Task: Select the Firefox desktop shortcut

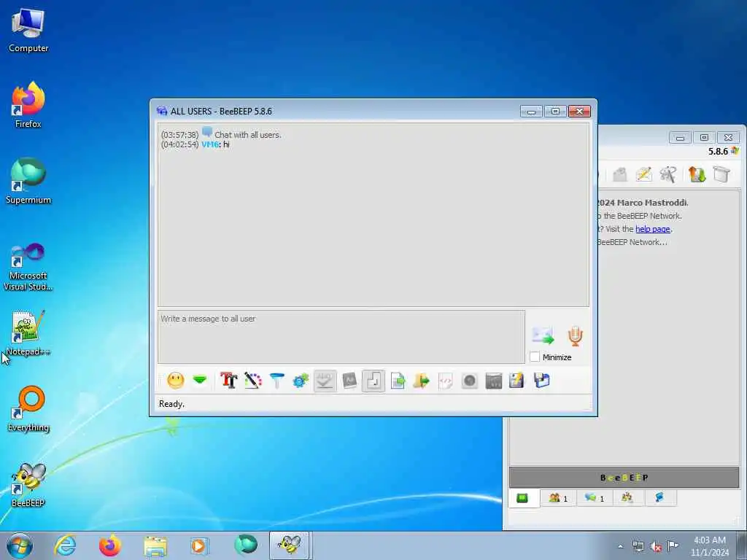Action: (x=28, y=105)
